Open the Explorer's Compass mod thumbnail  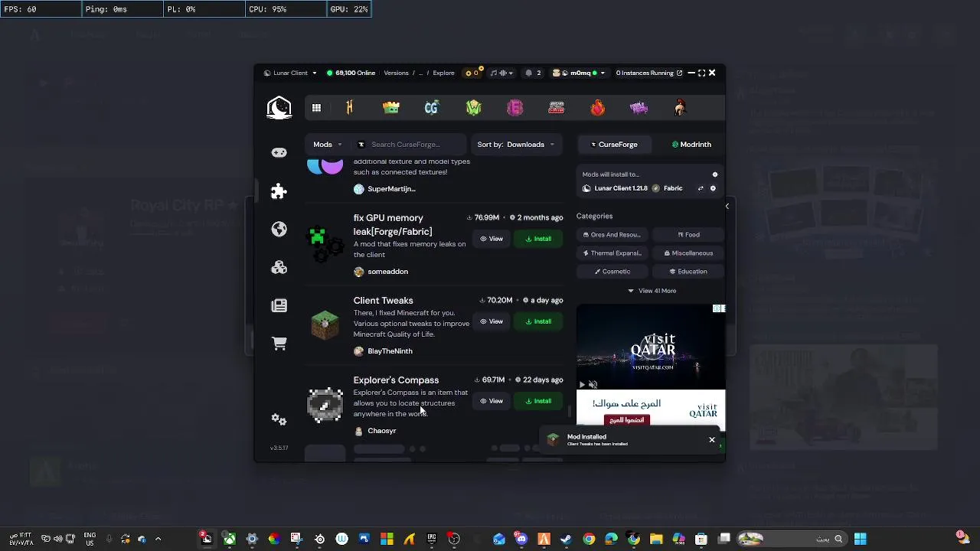coord(325,405)
